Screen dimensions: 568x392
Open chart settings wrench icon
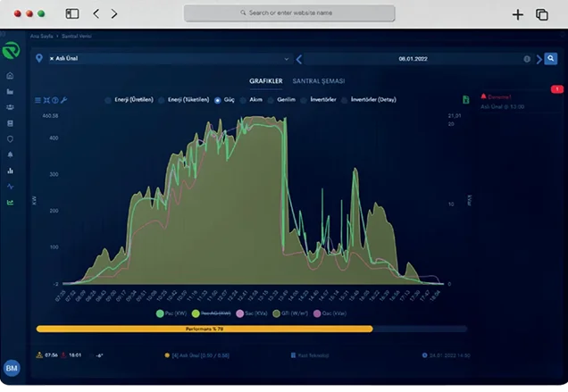point(63,100)
